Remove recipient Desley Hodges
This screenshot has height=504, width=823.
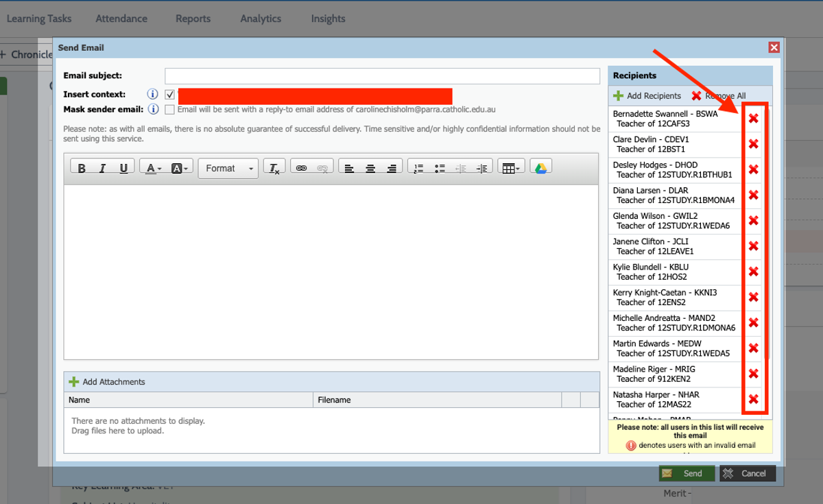pos(753,169)
